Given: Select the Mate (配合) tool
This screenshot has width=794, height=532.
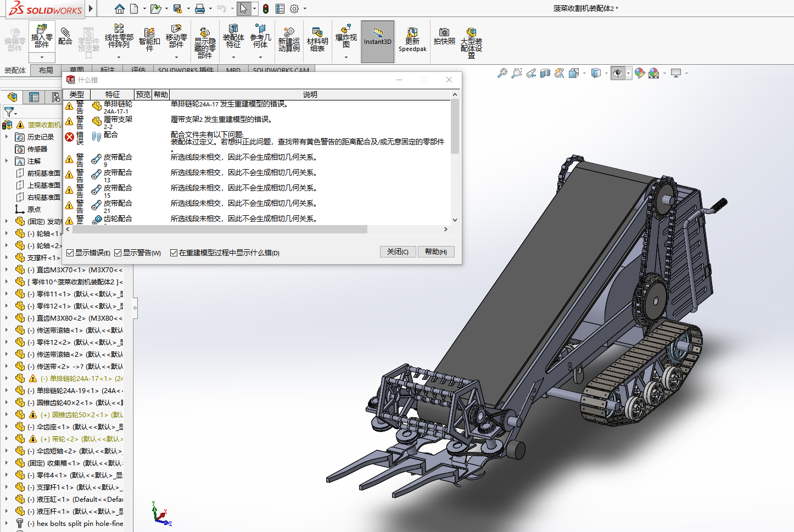Looking at the screenshot, I should click(65, 36).
